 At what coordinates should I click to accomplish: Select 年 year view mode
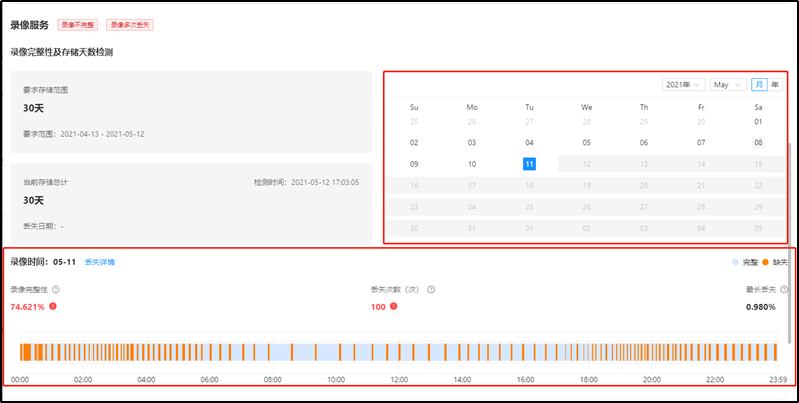point(775,85)
